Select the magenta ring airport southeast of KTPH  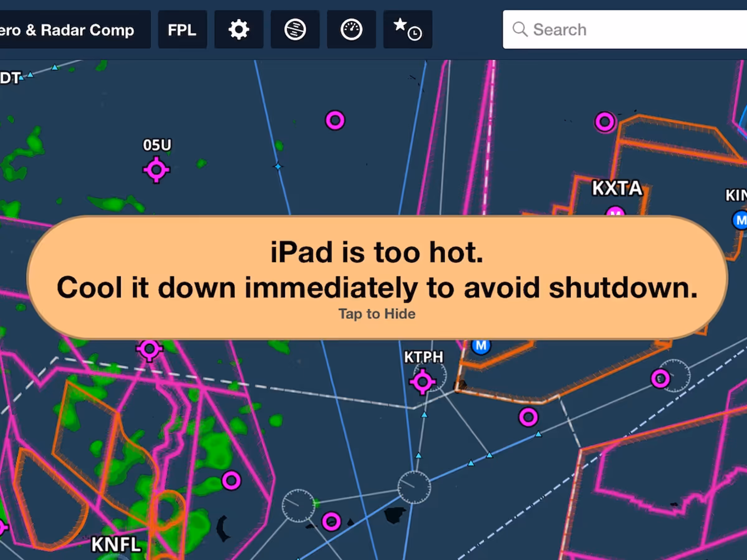click(528, 418)
